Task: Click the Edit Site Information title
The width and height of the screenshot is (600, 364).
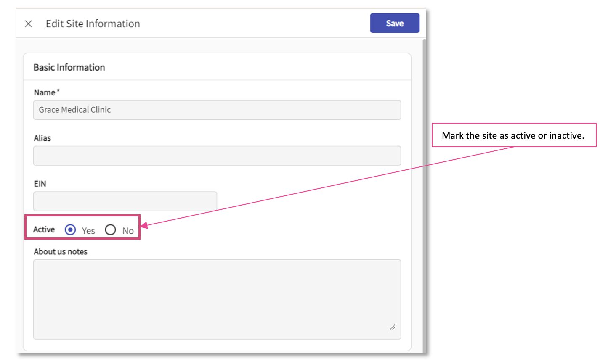Action: click(93, 24)
